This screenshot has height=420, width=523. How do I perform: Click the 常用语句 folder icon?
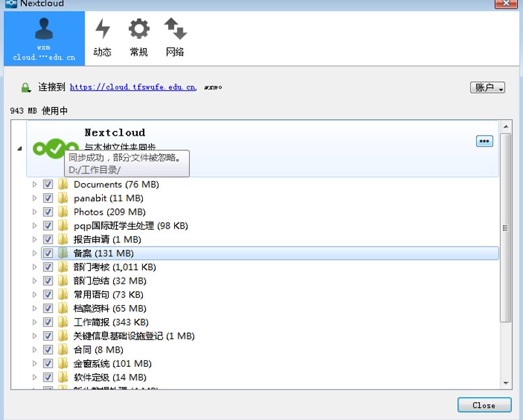(x=63, y=294)
